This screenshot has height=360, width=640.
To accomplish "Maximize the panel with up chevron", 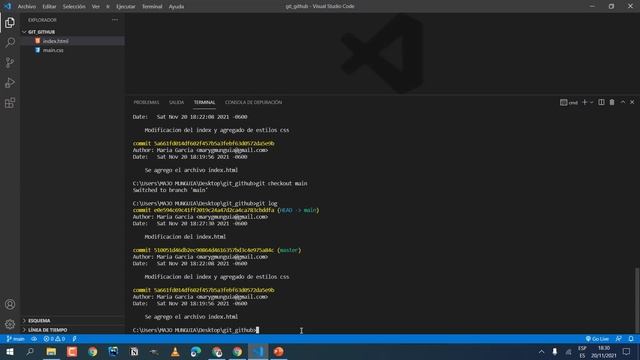I will click(622, 102).
